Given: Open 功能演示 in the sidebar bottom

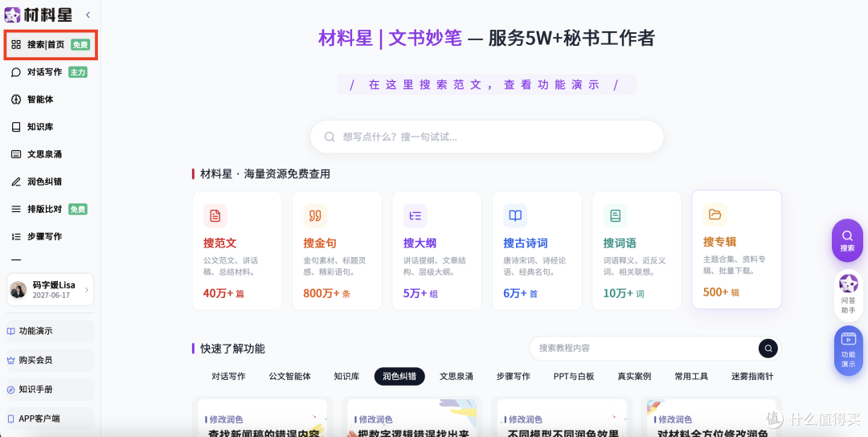Looking at the screenshot, I should tap(51, 331).
